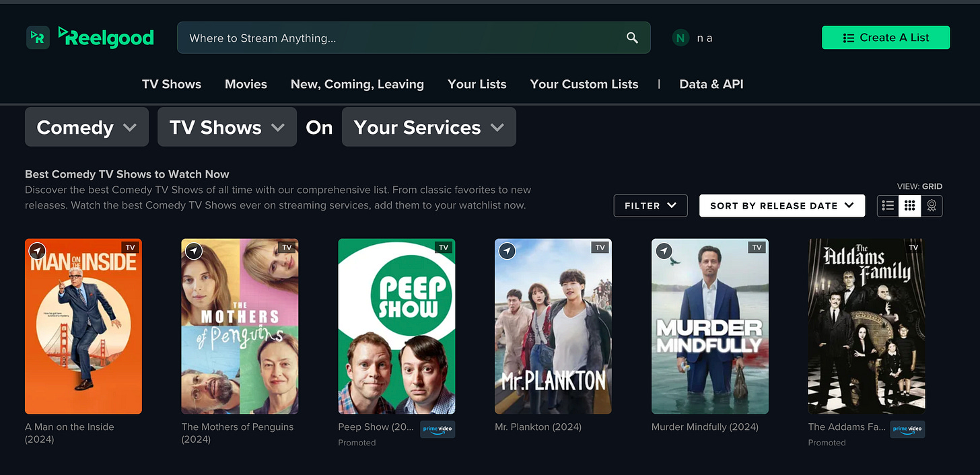Click Prime Video badge beside Peep Show
980x475 pixels.
tap(438, 429)
